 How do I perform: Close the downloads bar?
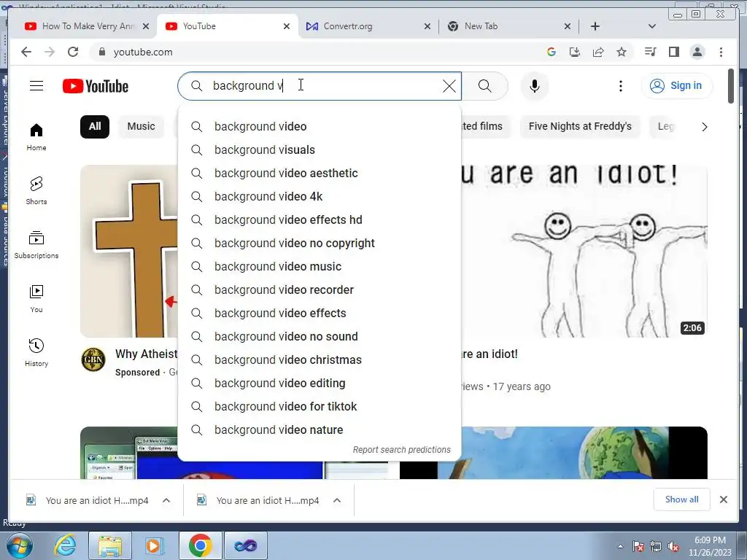(x=723, y=499)
